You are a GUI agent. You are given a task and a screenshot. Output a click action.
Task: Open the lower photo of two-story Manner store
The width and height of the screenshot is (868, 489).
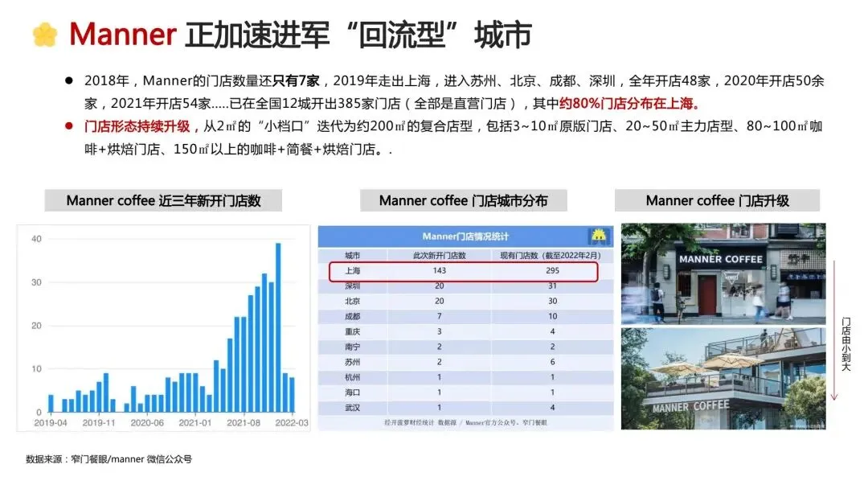(x=723, y=379)
